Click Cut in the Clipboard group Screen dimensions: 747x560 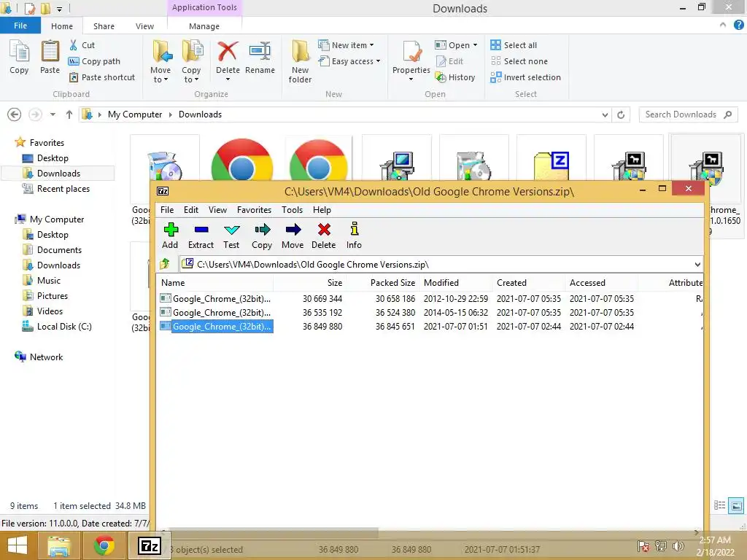pyautogui.click(x=82, y=45)
